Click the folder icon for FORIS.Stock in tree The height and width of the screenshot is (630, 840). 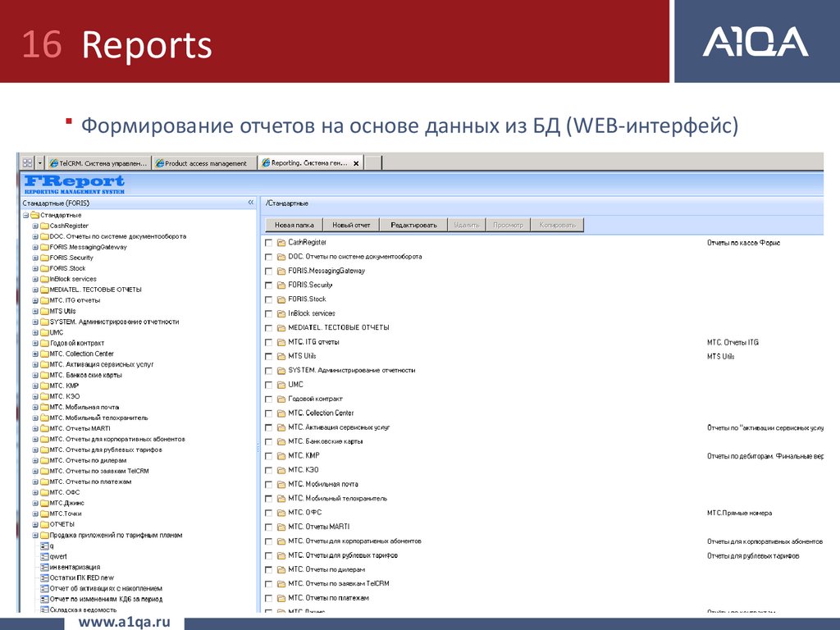point(44,268)
